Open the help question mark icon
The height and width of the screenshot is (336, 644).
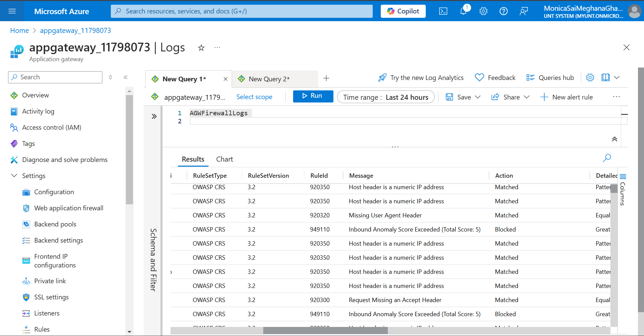[504, 11]
